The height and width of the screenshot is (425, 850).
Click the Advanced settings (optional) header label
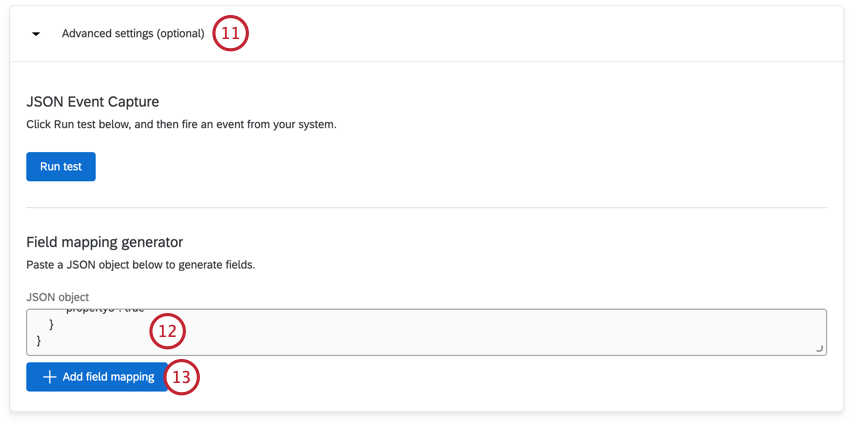coord(133,34)
